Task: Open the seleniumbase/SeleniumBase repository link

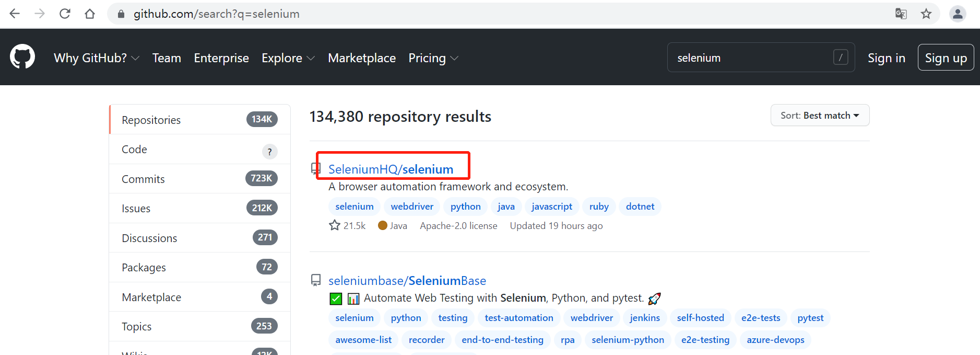Action: [407, 280]
